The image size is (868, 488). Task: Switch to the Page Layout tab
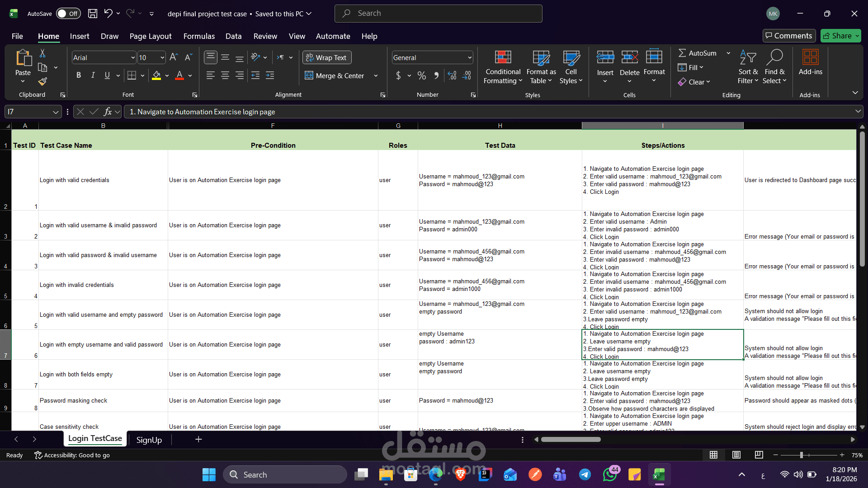point(151,36)
